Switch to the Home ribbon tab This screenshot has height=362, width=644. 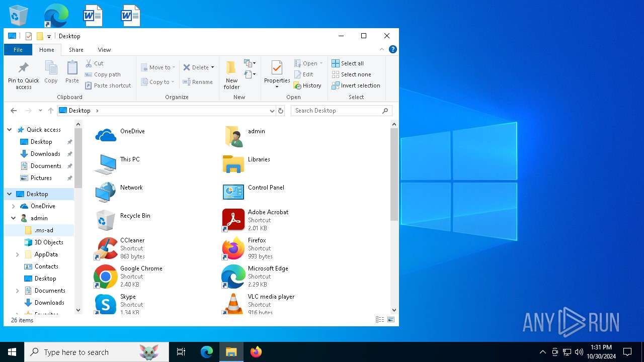click(47, 50)
